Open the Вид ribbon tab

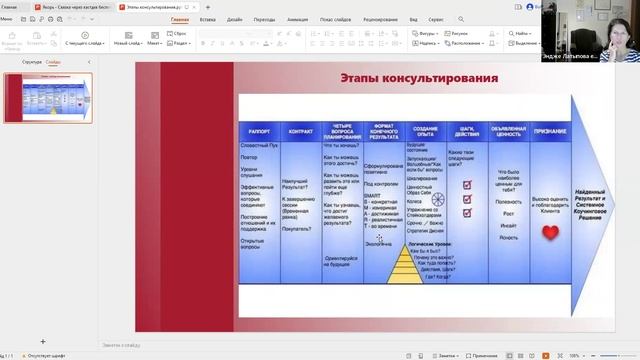click(413, 20)
